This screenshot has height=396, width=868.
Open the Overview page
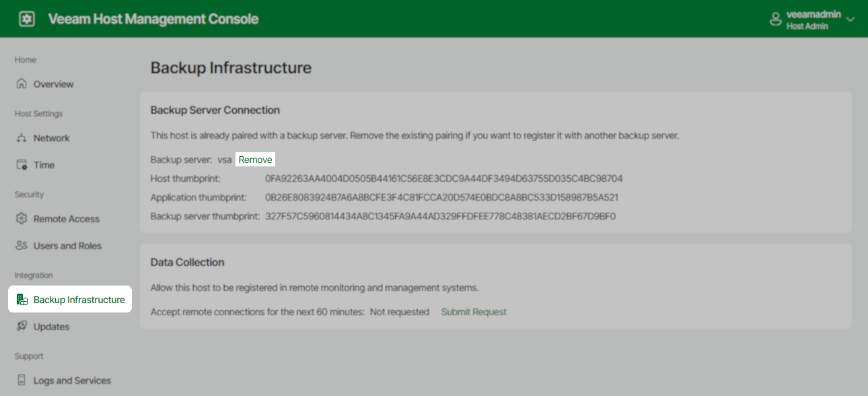point(53,84)
